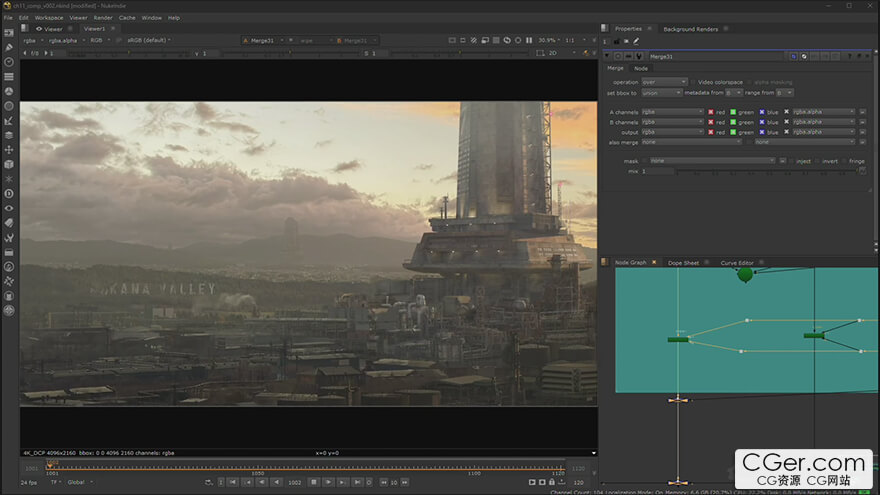
Task: Click the mix slider track
Action: coord(765,172)
